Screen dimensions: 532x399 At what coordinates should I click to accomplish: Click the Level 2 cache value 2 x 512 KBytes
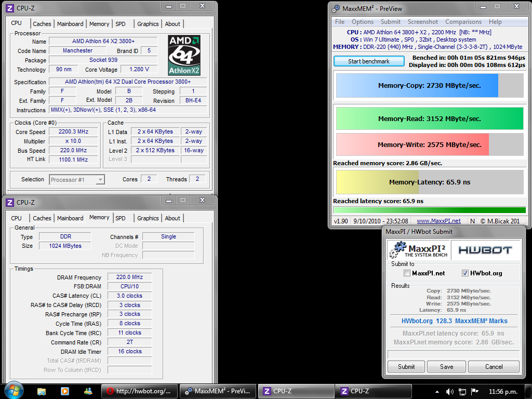click(155, 150)
